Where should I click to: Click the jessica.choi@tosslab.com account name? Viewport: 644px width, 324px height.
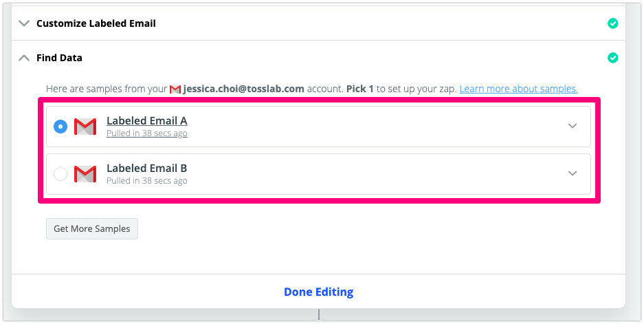tap(244, 89)
